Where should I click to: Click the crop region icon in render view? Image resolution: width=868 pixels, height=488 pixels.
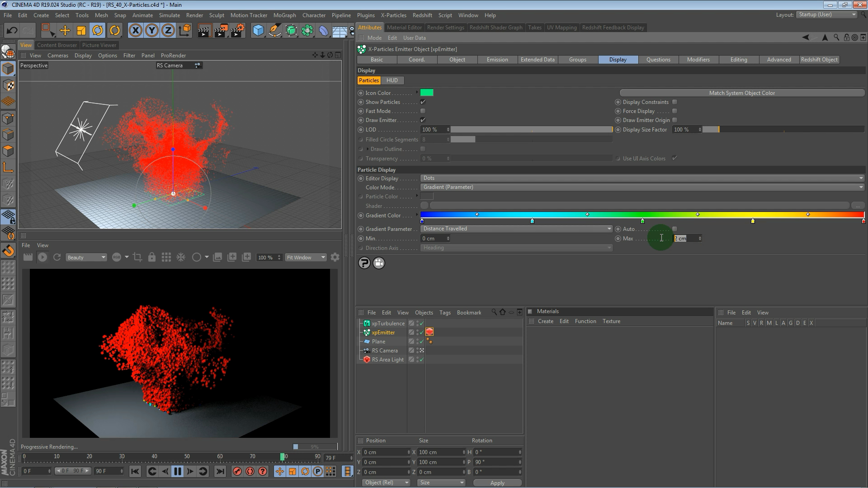(x=137, y=257)
